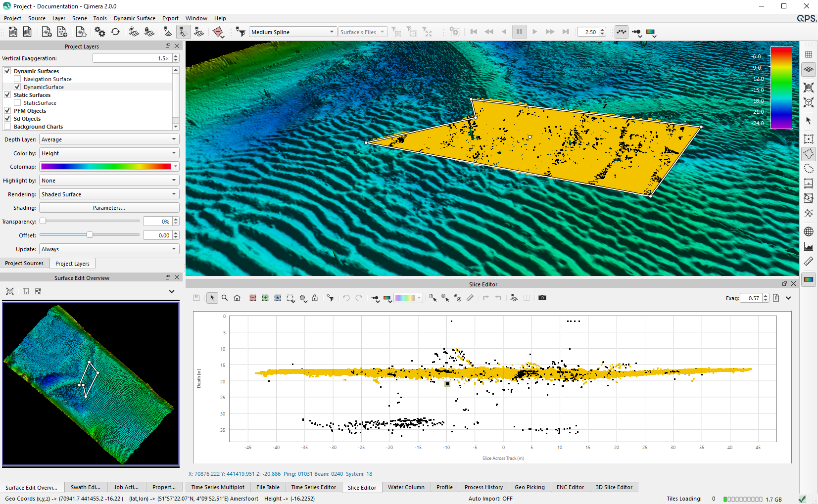Open the Dynamic Surface menu
This screenshot has height=504, width=818.
134,18
